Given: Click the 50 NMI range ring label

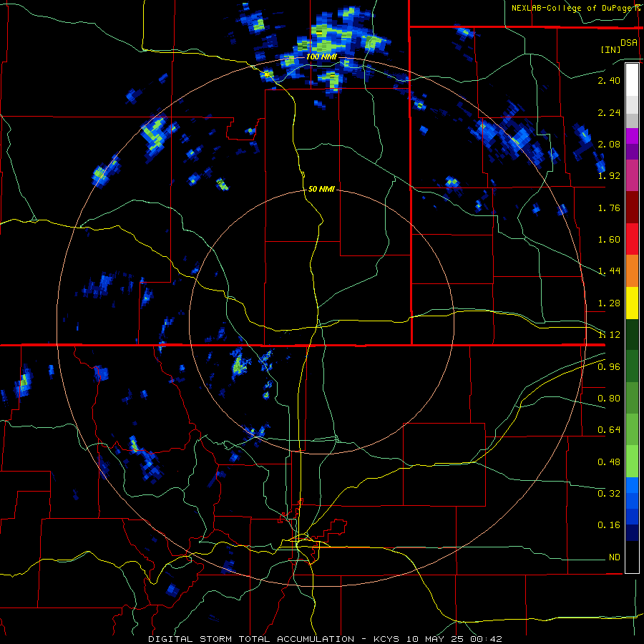Looking at the screenshot, I should pyautogui.click(x=321, y=189).
